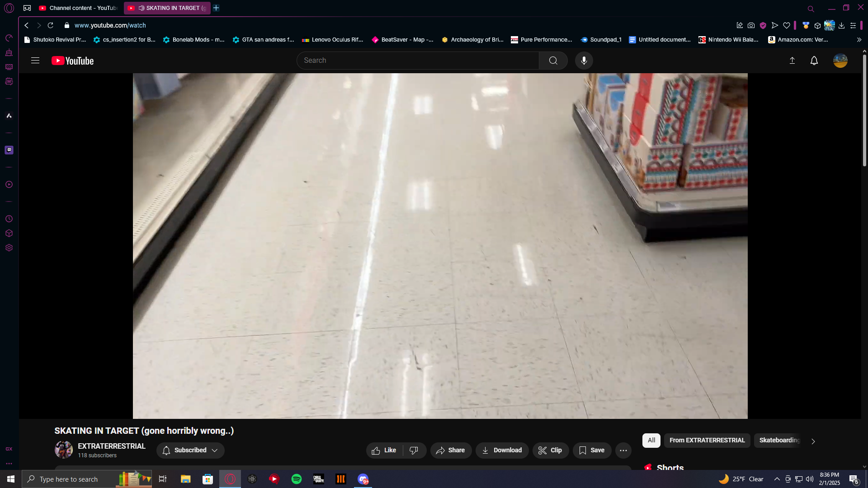Click the YouTube voice search microphone icon
This screenshot has width=868, height=488.
[584, 61]
